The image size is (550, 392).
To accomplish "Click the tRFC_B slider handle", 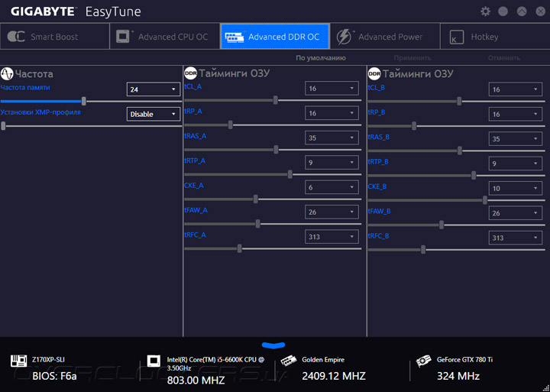I will pyautogui.click(x=423, y=250).
